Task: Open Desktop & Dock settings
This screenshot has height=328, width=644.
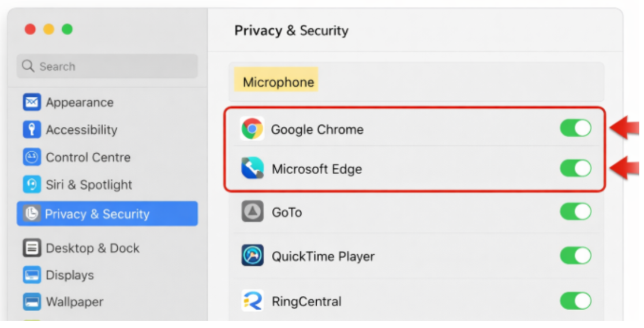Action: (92, 248)
